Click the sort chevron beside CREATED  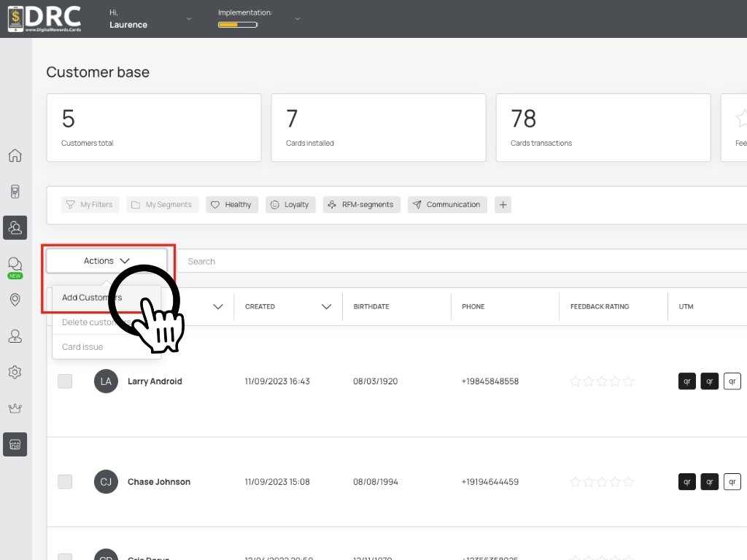tap(326, 307)
